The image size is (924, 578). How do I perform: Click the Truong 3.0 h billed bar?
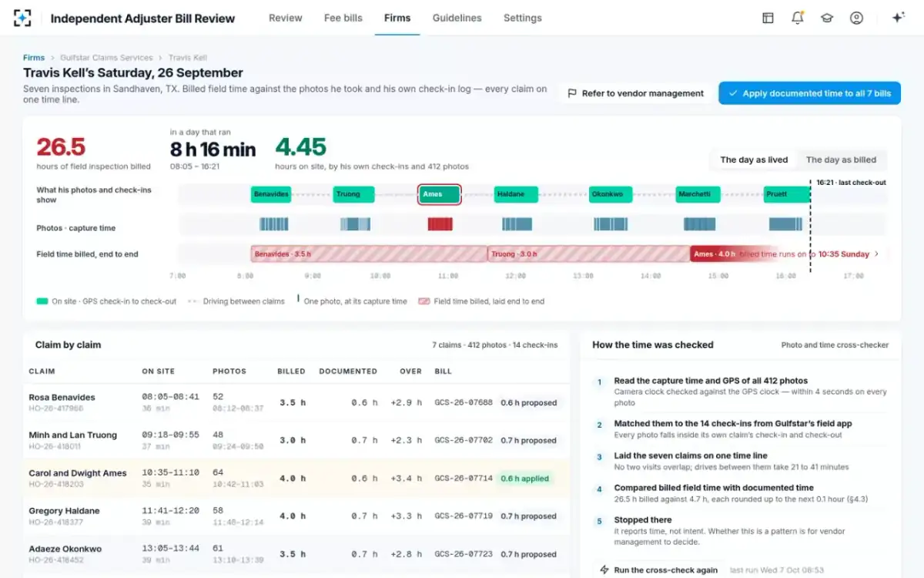click(589, 254)
